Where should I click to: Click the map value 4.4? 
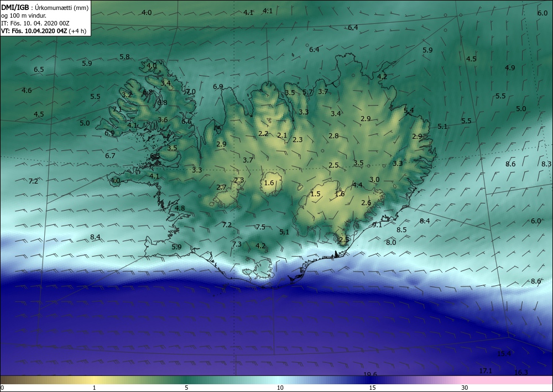click(357, 185)
